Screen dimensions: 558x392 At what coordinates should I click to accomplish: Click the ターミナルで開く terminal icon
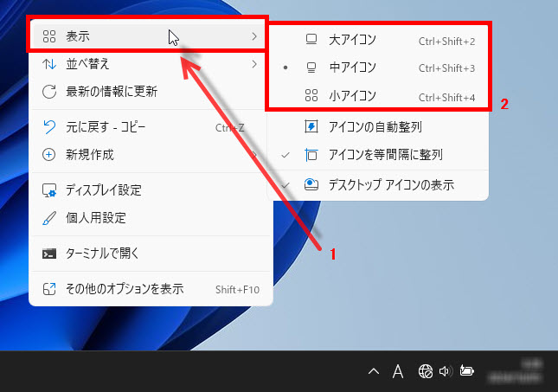[49, 254]
